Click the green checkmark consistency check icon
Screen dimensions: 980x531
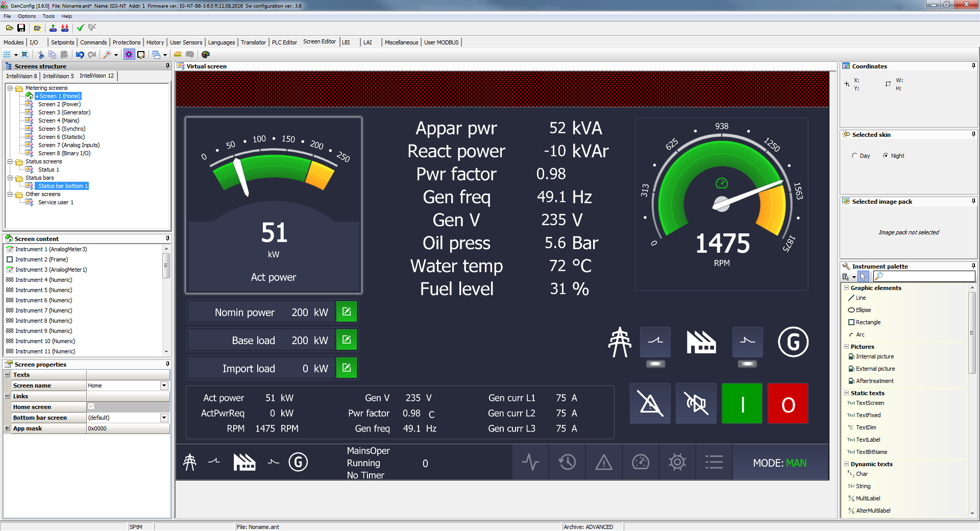click(x=80, y=28)
